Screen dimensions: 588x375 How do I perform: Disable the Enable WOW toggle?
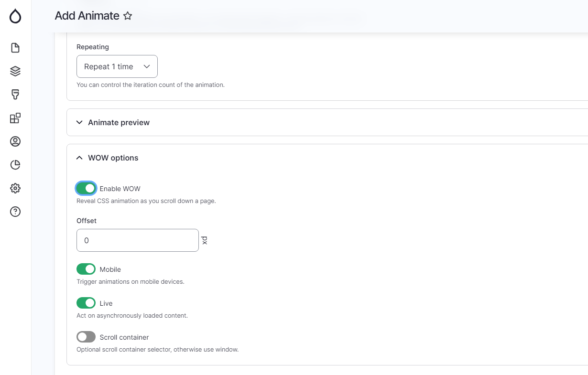coord(86,188)
